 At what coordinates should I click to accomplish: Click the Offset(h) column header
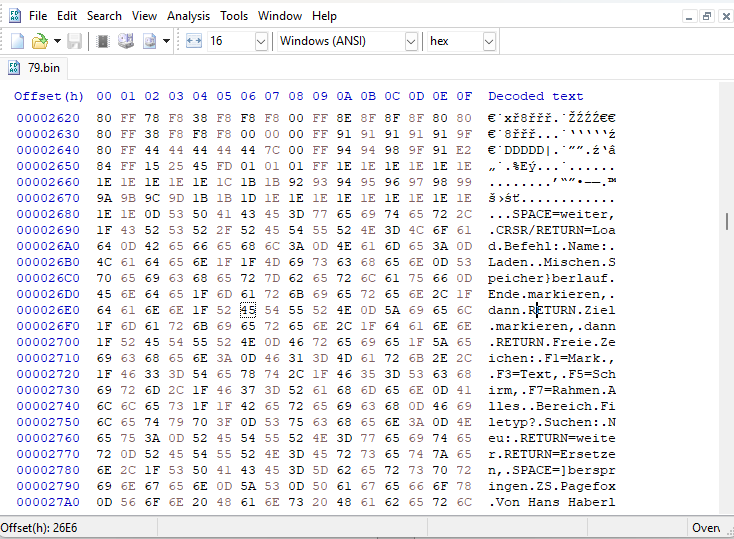click(x=49, y=96)
